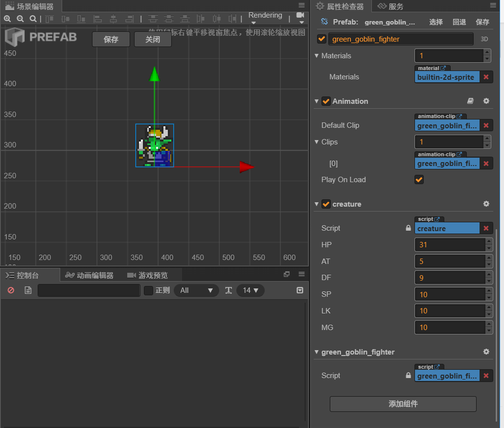Screen dimensions: 504x428
Task: Switch to the 动画编辑器 animation editor tab
Action: click(x=89, y=275)
